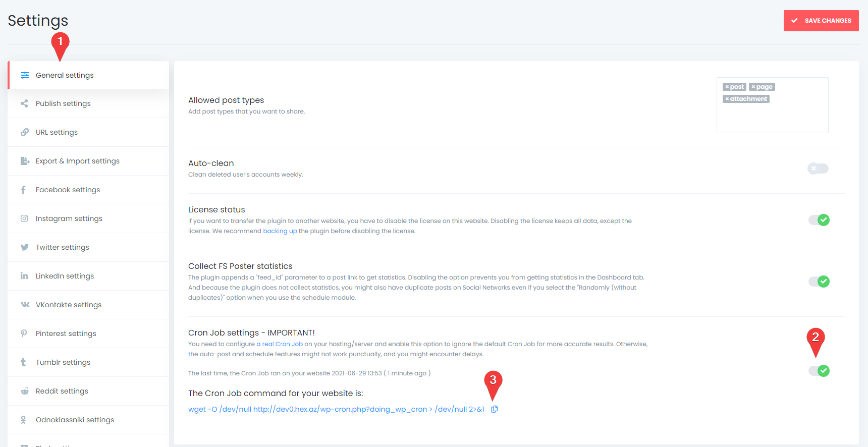This screenshot has width=868, height=447.
Task: Click the VKontakte logo icon
Action: pos(25,305)
